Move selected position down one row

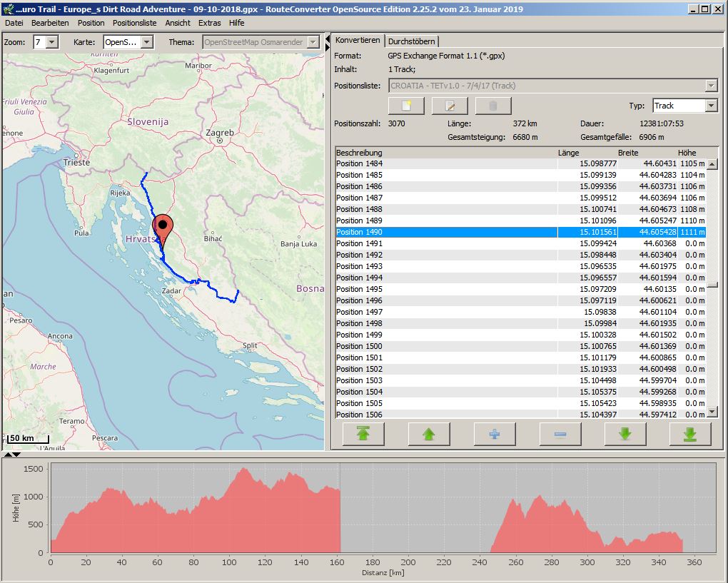click(625, 434)
